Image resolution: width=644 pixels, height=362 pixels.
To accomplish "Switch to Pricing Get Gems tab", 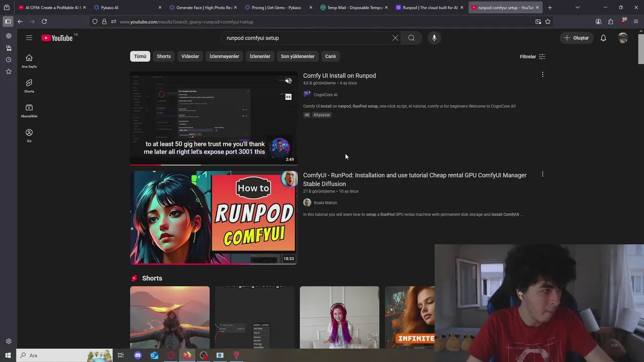I will coord(279,8).
